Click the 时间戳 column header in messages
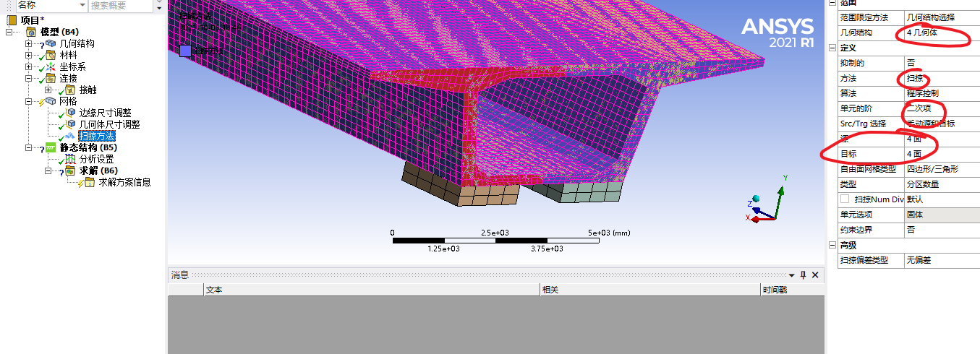The width and height of the screenshot is (980, 354). (x=792, y=290)
